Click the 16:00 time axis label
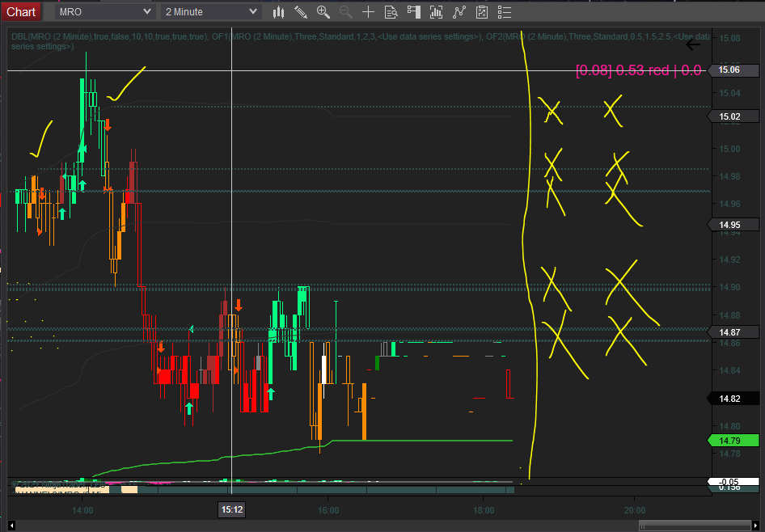This screenshot has width=765, height=532. click(x=328, y=510)
